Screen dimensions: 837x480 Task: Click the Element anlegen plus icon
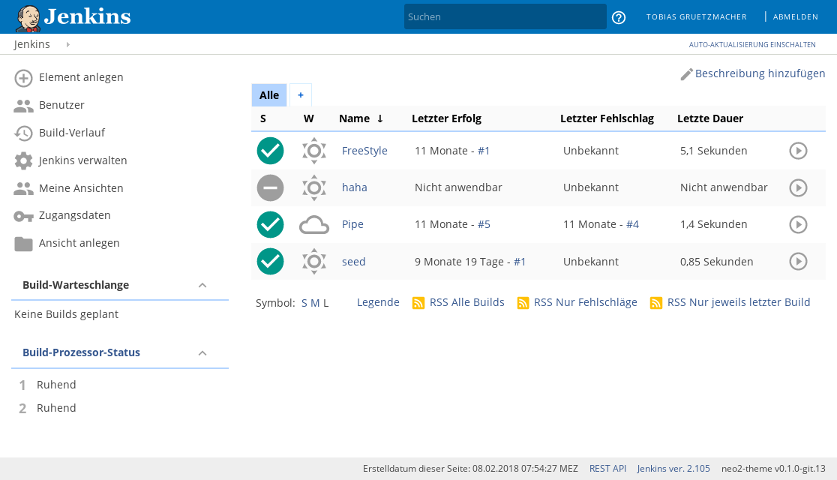click(23, 78)
